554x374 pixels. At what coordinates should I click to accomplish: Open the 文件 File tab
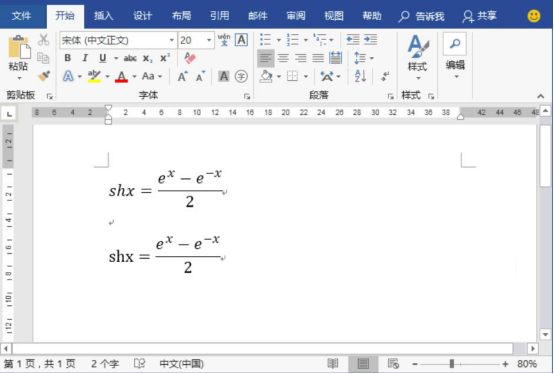coord(21,16)
